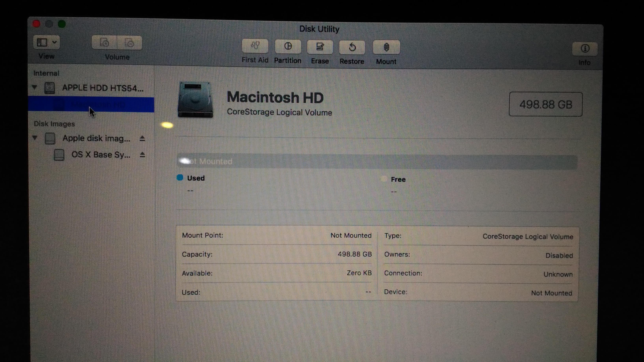Mount the selected volume
Image resolution: width=644 pixels, height=362 pixels.
386,48
